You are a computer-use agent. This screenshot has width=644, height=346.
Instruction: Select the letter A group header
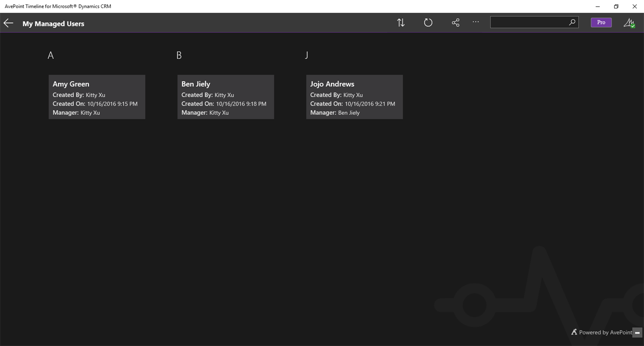(51, 55)
